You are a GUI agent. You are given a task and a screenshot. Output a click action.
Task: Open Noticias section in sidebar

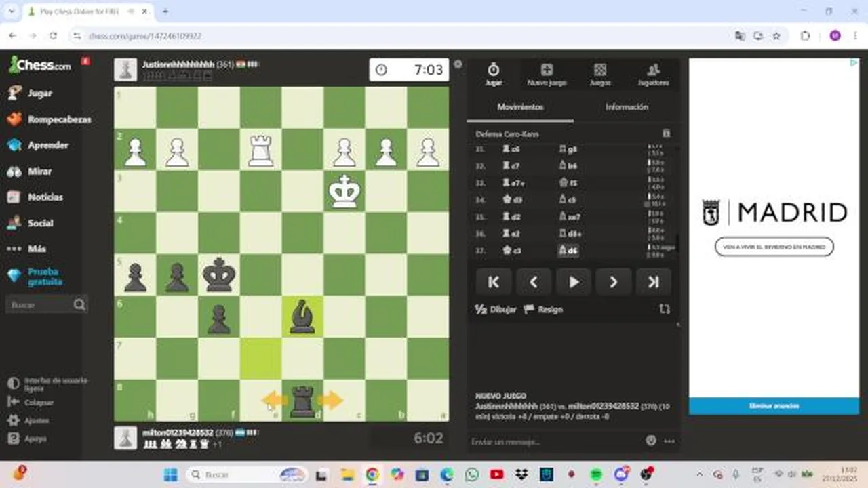point(35,197)
